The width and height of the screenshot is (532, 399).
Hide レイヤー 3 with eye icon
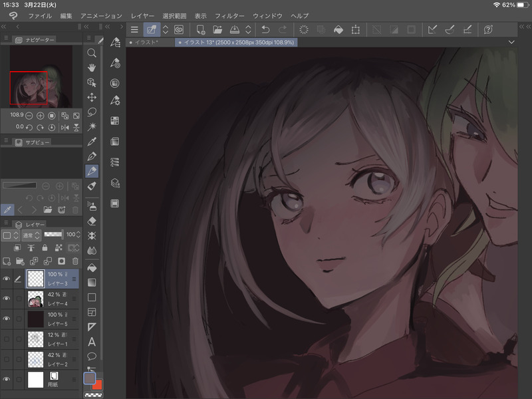tap(6, 279)
